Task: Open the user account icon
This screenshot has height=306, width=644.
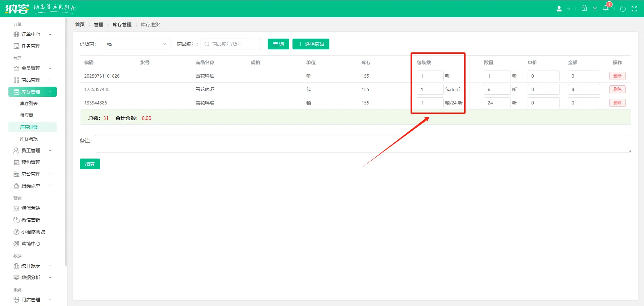Action: coord(559,9)
